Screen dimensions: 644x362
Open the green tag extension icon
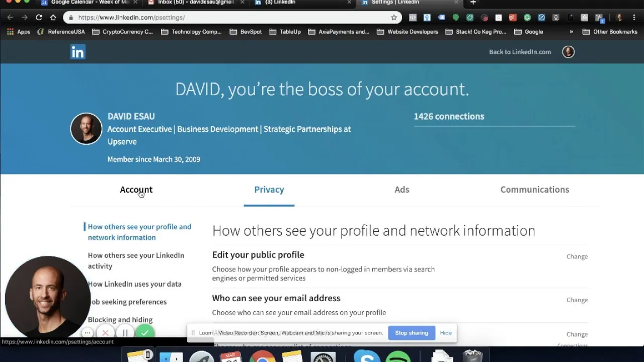pos(469,18)
